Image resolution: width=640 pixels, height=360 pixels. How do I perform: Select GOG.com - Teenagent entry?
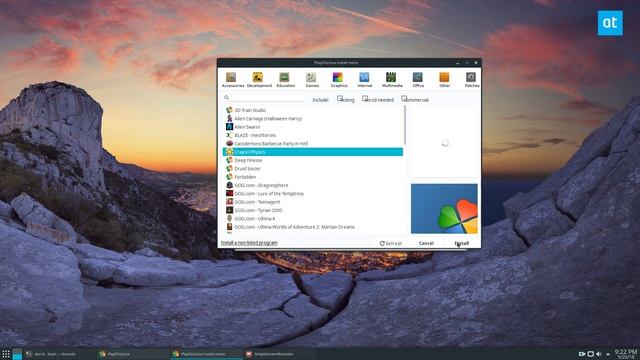[x=313, y=202]
